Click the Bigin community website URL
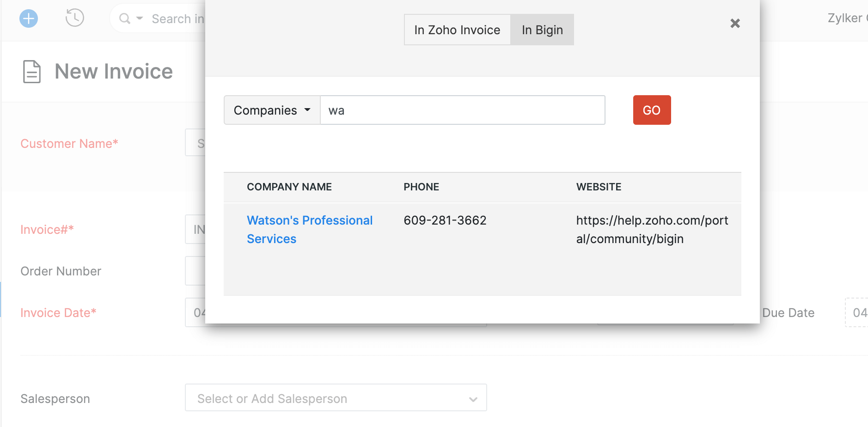 [652, 229]
